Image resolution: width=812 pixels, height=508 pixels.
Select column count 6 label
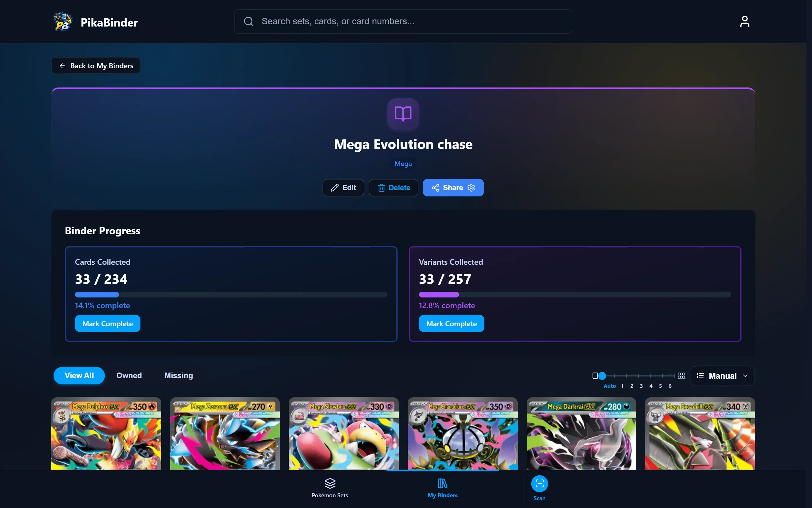click(x=670, y=386)
